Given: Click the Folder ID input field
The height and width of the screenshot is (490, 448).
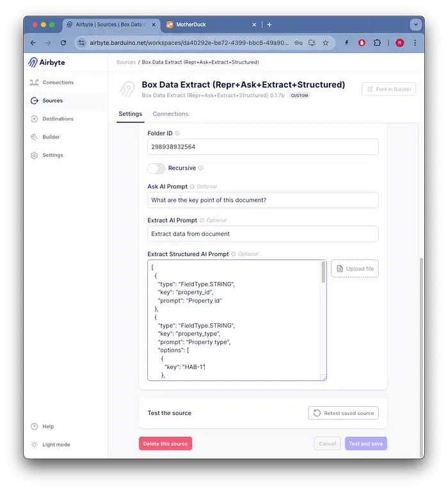Looking at the screenshot, I should pos(263,147).
